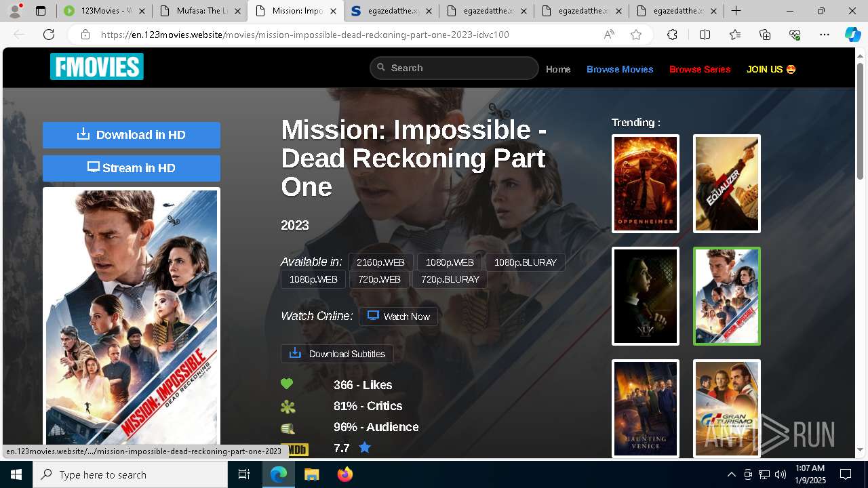Open Microsoft Edge taskbar icon
868x488 pixels.
(279, 474)
